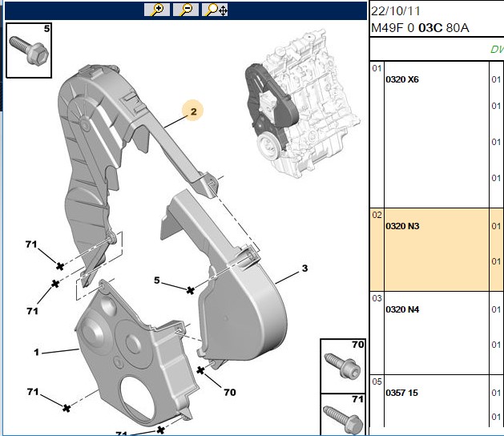
Task: Select part number 0320 N4
Action: point(402,309)
